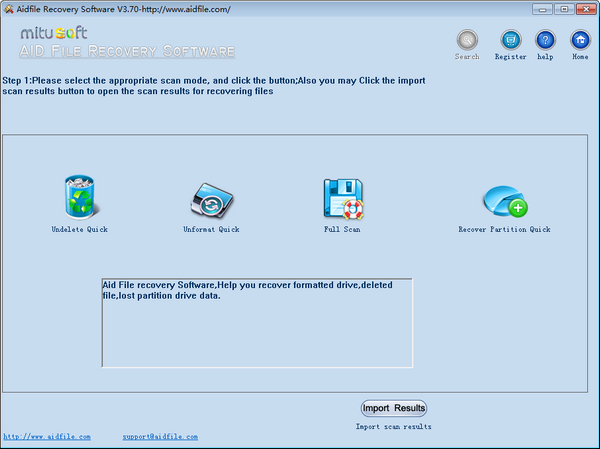Close the Aidfile Recovery Software window

click(586, 9)
